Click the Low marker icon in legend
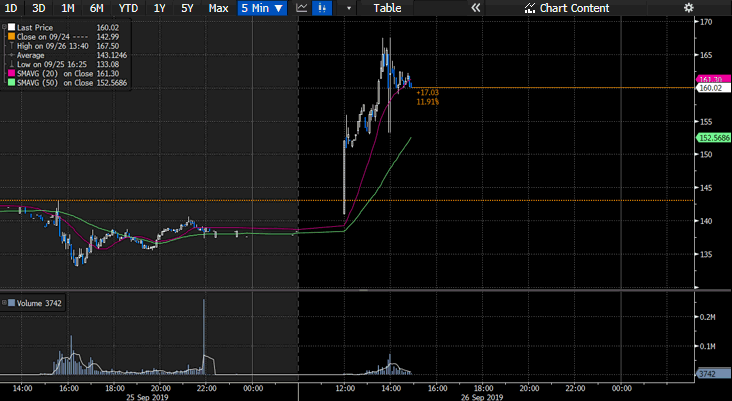The image size is (732, 401). point(11,64)
